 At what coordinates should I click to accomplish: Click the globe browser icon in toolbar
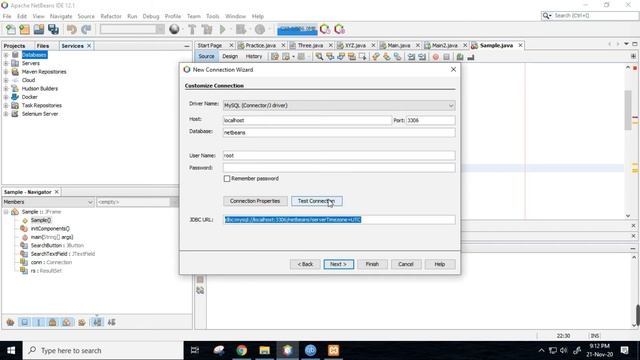[174, 29]
